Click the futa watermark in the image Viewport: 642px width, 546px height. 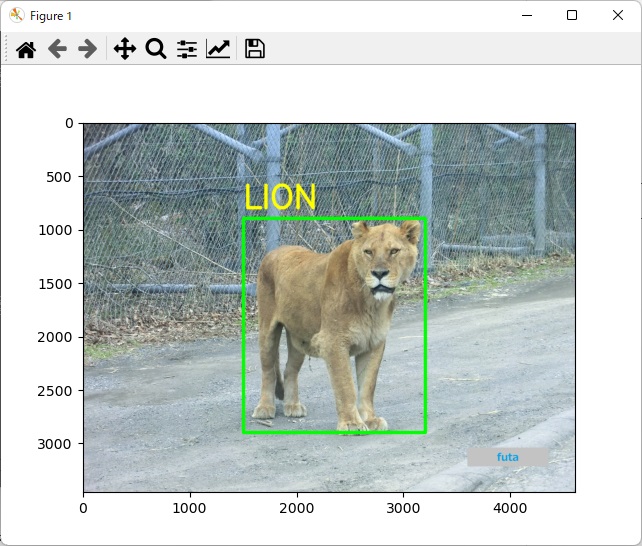(508, 457)
